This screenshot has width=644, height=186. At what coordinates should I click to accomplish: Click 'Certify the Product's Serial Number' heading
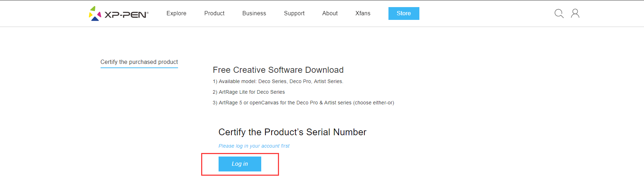[293, 132]
